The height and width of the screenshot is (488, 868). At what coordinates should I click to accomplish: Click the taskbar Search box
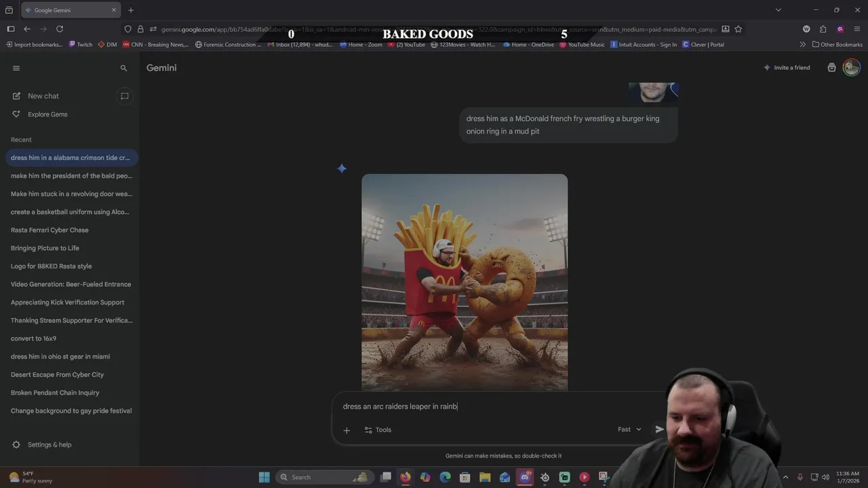(324, 477)
